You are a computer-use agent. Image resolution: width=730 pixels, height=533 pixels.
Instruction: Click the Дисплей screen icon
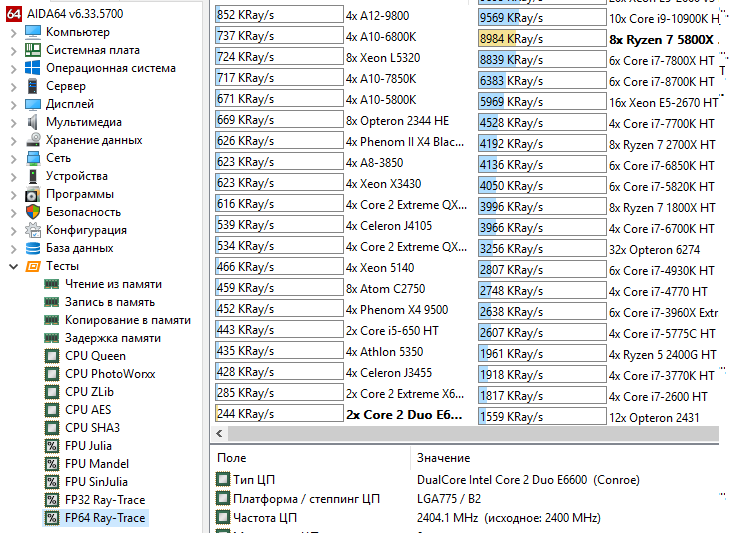(x=33, y=104)
